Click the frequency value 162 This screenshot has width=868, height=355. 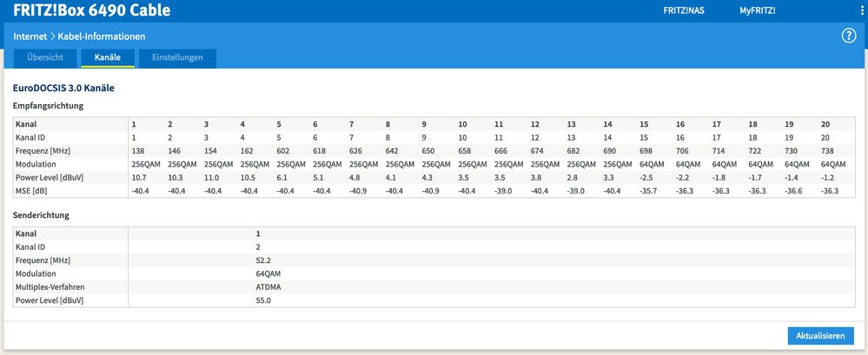coord(246,151)
